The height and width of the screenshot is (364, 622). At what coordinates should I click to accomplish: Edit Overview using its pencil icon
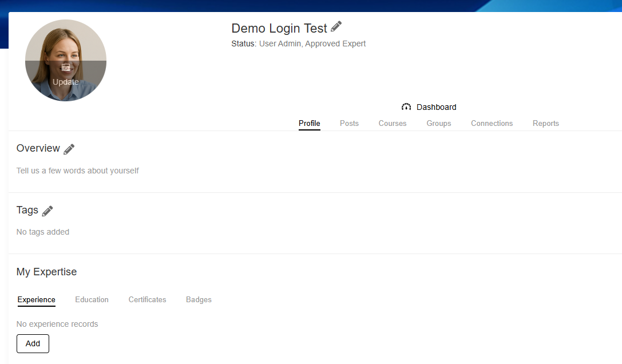click(x=69, y=149)
